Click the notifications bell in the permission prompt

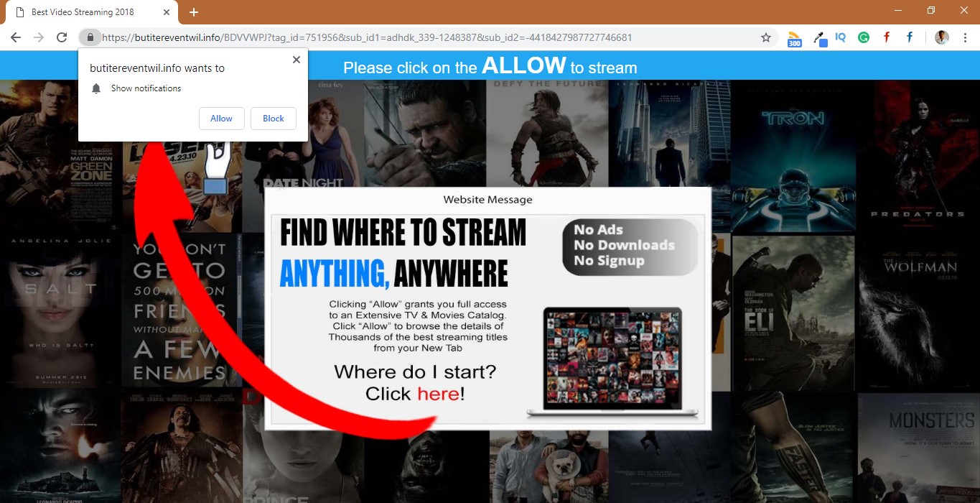(x=96, y=88)
